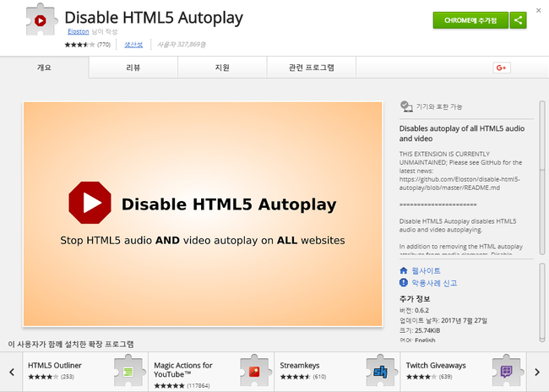Click the 크기: 25.74KiB size text

420,330
